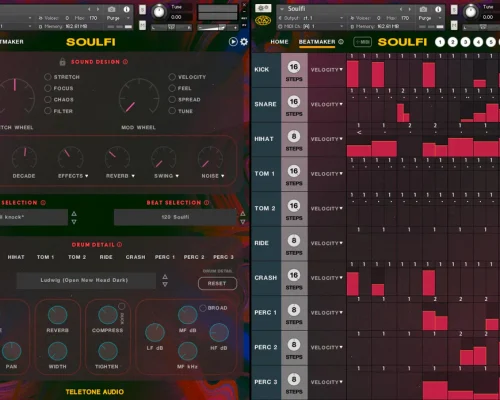The height and width of the screenshot is (400, 500).
Task: Click the Drum Detail info icon
Action: pyautogui.click(x=119, y=245)
